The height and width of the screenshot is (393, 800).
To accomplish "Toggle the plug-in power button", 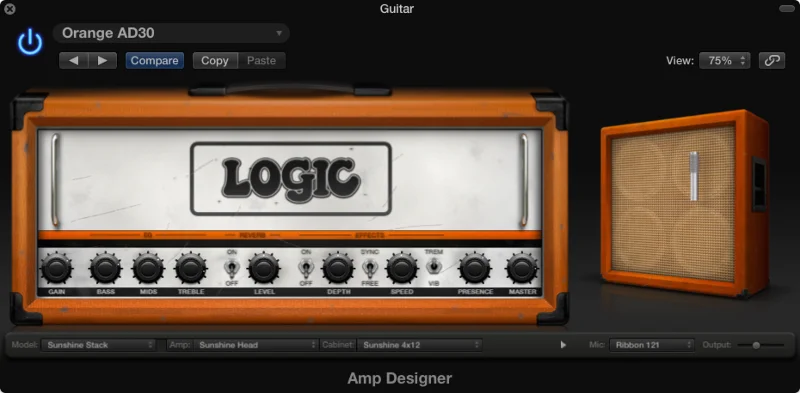I will (30, 42).
